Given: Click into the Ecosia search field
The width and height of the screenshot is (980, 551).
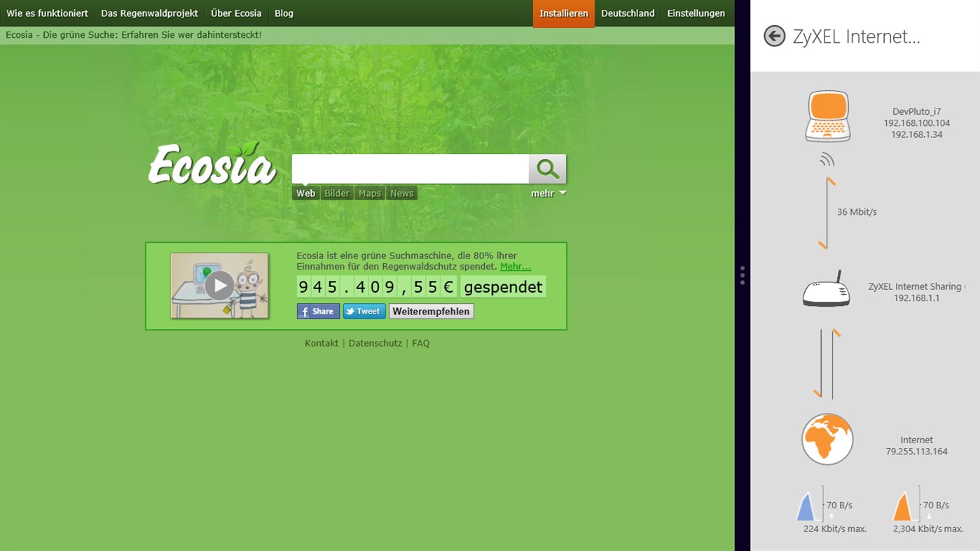Looking at the screenshot, I should tap(410, 169).
